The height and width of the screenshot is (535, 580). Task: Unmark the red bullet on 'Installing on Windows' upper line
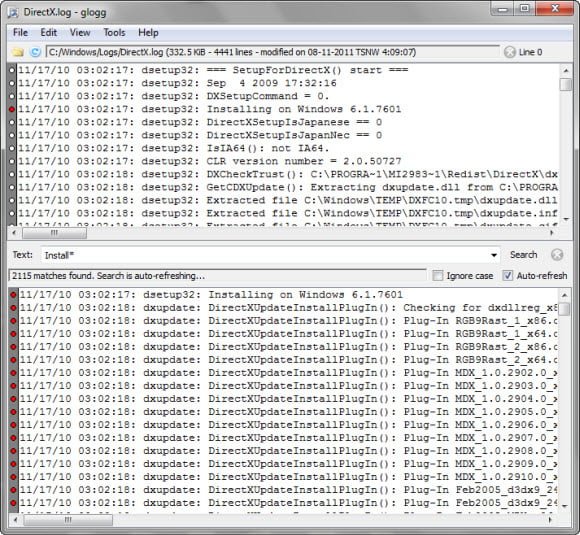[12, 109]
